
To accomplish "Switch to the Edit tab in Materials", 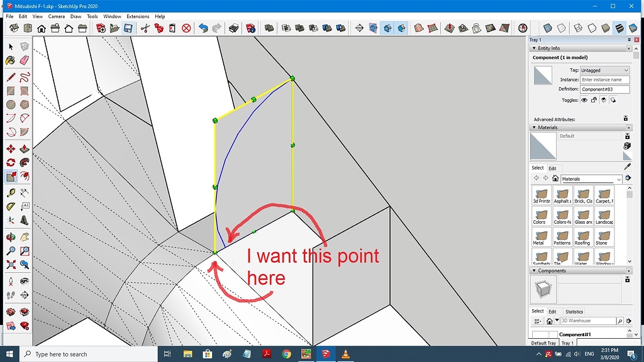I will coord(552,167).
